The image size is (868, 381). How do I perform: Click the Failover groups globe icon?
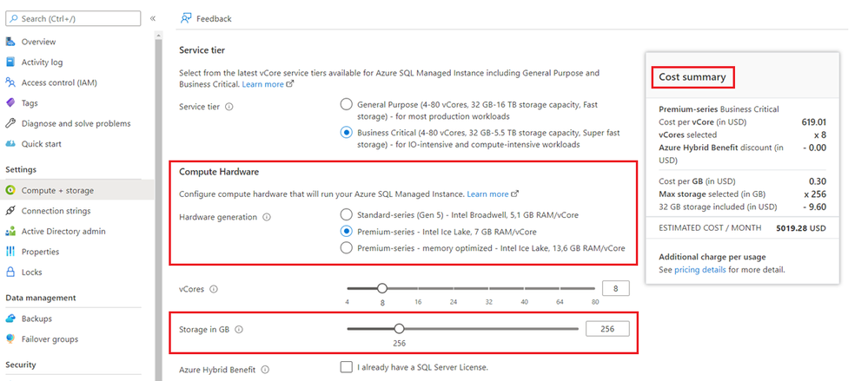pyautogui.click(x=10, y=339)
